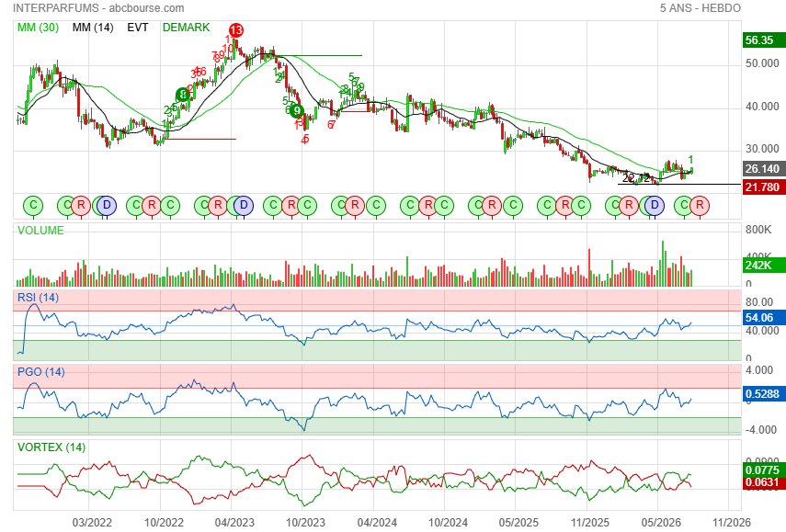Click the blue D event marker near 04/2023
The width and height of the screenshot is (786, 532).
tap(244, 206)
